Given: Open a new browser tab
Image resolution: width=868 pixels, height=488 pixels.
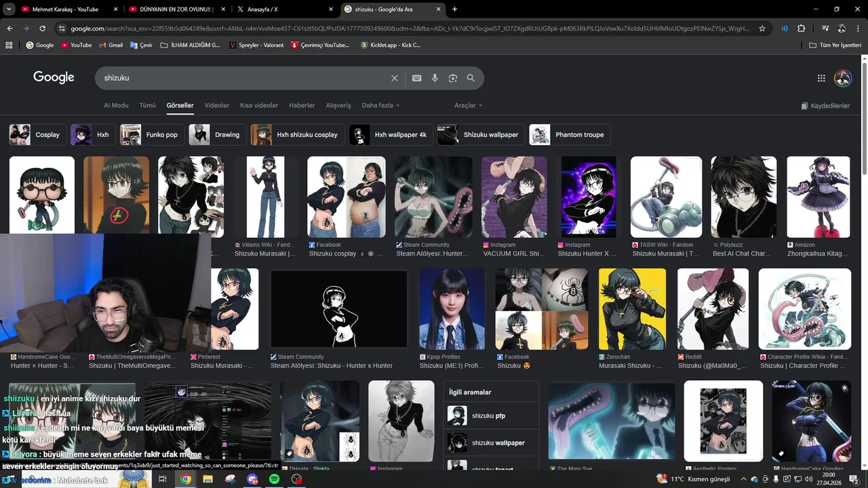Looking at the screenshot, I should 454,9.
